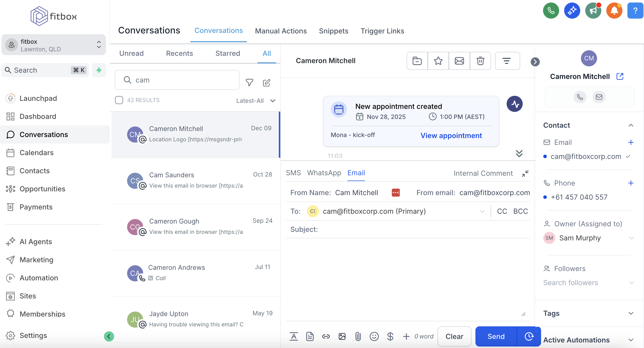
Task: Open the blue help question mark
Action: tap(635, 11)
